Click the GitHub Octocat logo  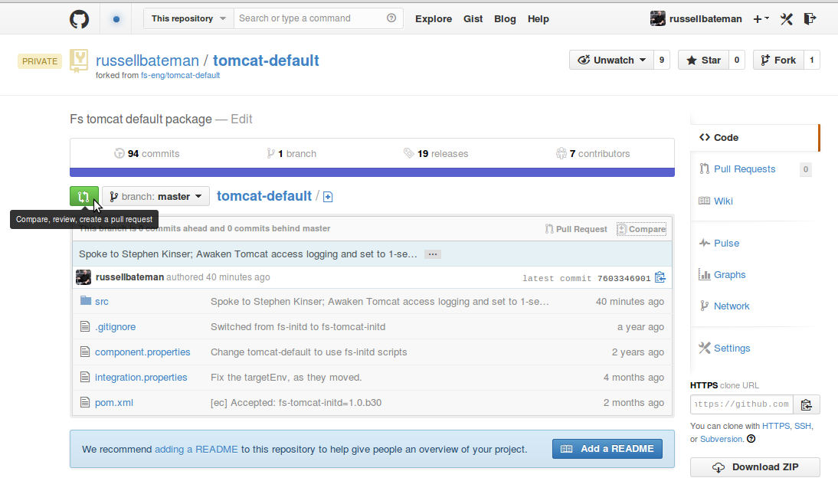pyautogui.click(x=79, y=19)
